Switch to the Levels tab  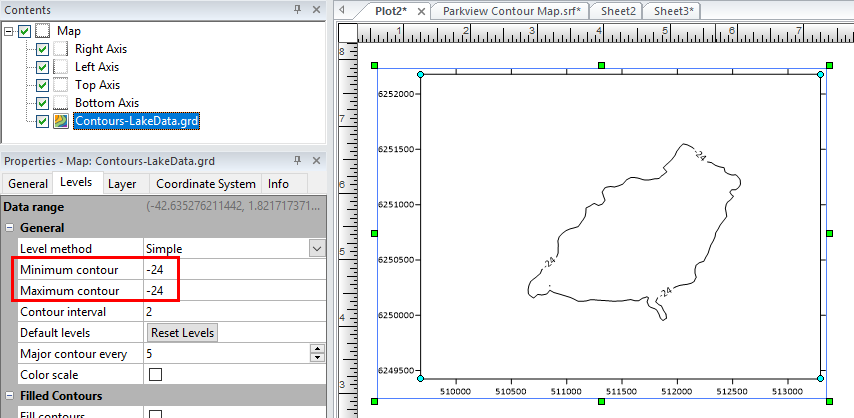(76, 182)
